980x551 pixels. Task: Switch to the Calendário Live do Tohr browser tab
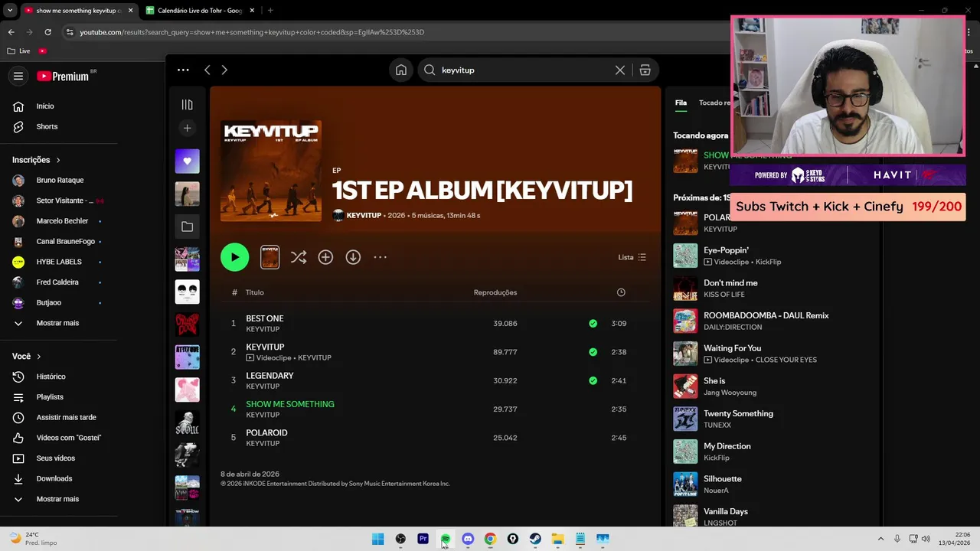200,11
